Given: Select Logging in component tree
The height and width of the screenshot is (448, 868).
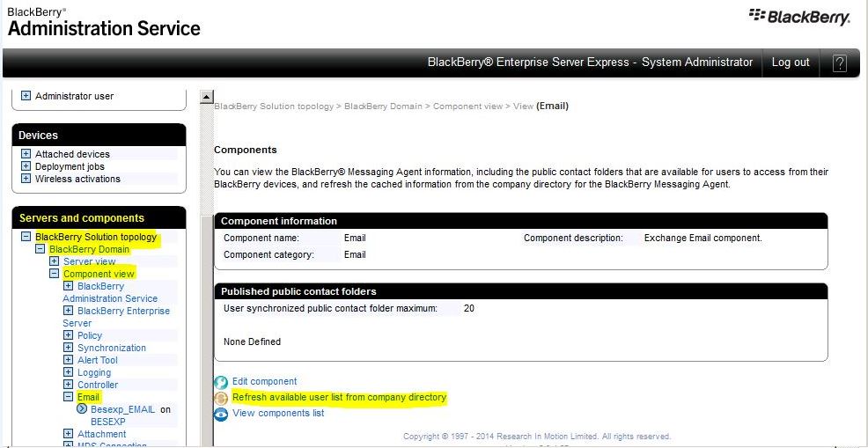Looking at the screenshot, I should [94, 372].
